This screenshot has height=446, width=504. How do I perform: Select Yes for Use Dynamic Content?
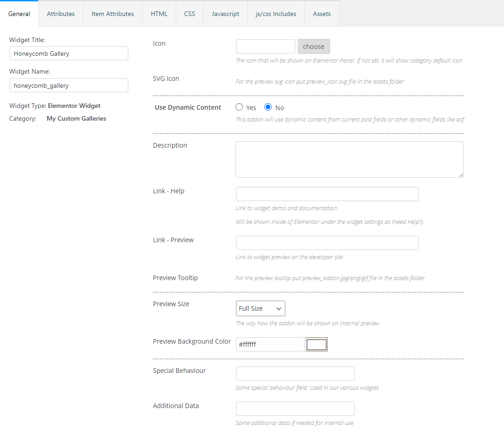click(239, 107)
